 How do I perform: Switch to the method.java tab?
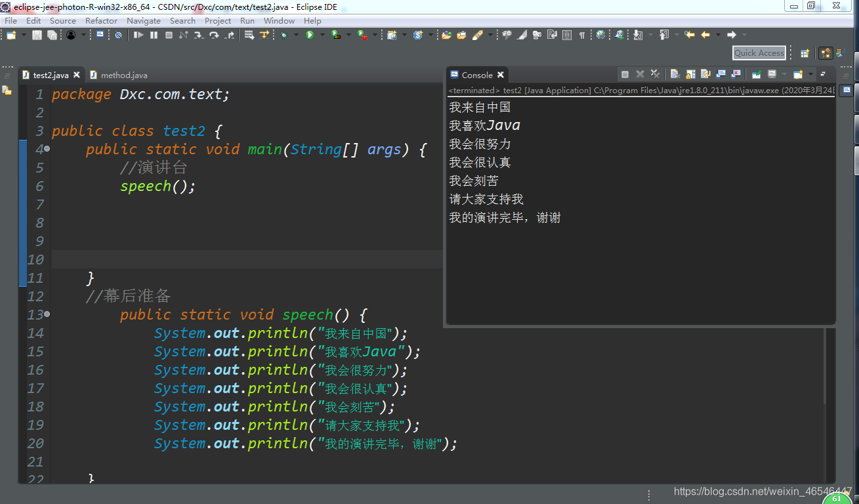pyautogui.click(x=119, y=75)
